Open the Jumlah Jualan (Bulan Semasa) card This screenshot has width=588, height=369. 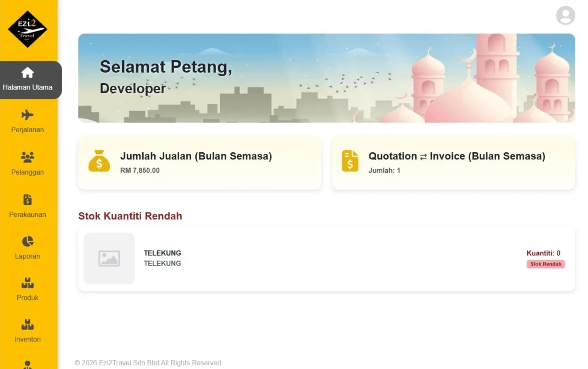click(200, 163)
